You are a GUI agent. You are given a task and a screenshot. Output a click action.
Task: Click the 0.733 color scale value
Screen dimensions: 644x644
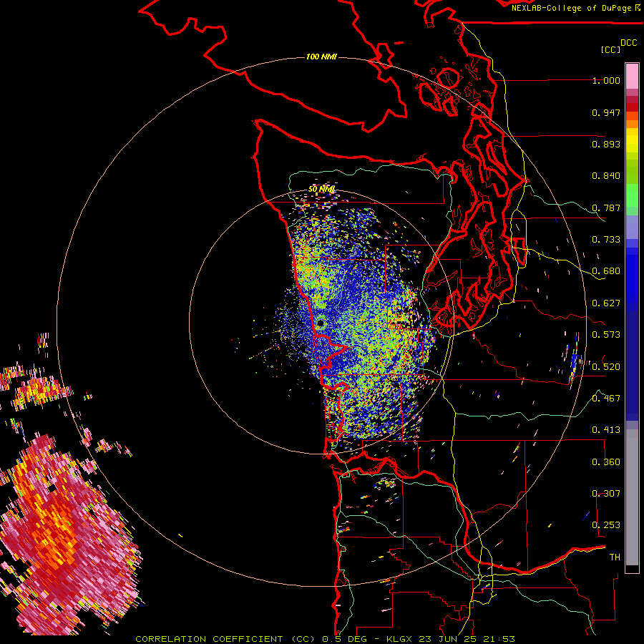(606, 240)
